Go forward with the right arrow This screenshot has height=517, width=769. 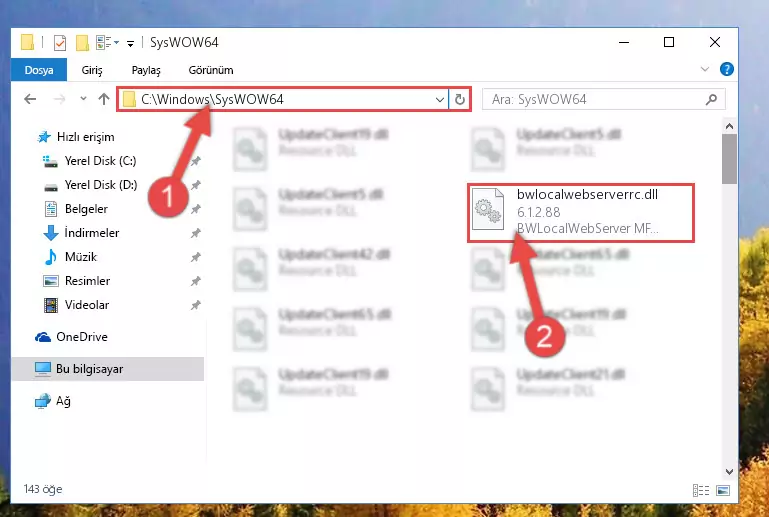click(x=59, y=100)
